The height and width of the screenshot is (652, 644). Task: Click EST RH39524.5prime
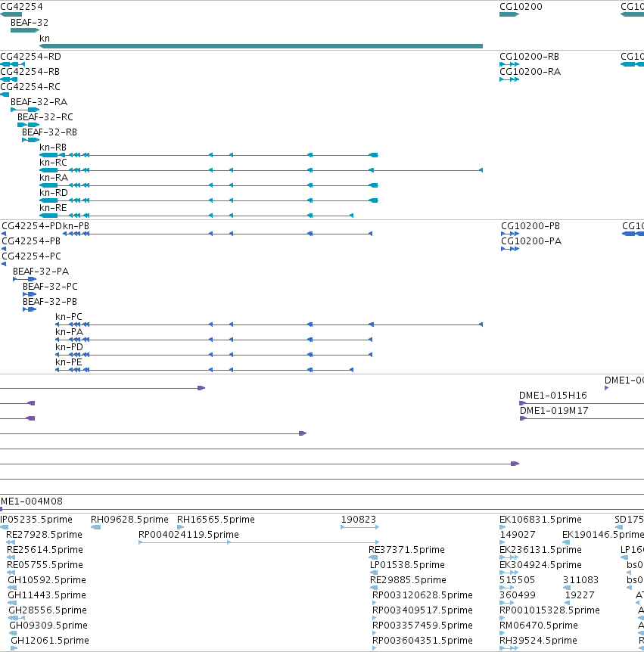[x=539, y=641]
